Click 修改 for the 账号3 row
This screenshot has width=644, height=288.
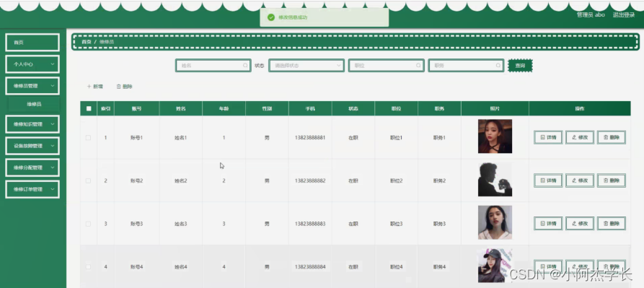tap(580, 224)
